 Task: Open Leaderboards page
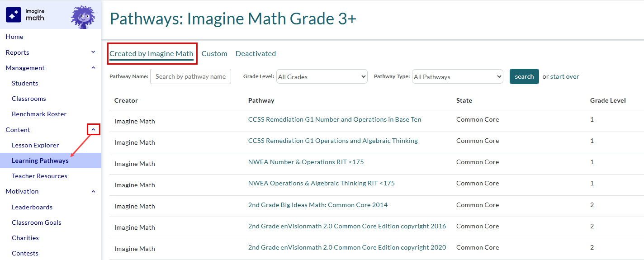(32, 207)
